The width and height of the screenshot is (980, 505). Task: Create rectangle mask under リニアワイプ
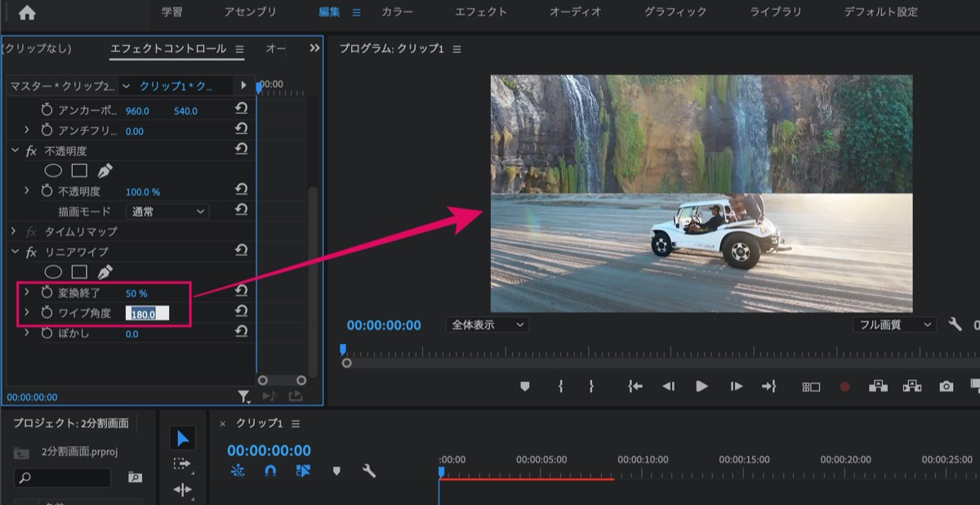79,271
